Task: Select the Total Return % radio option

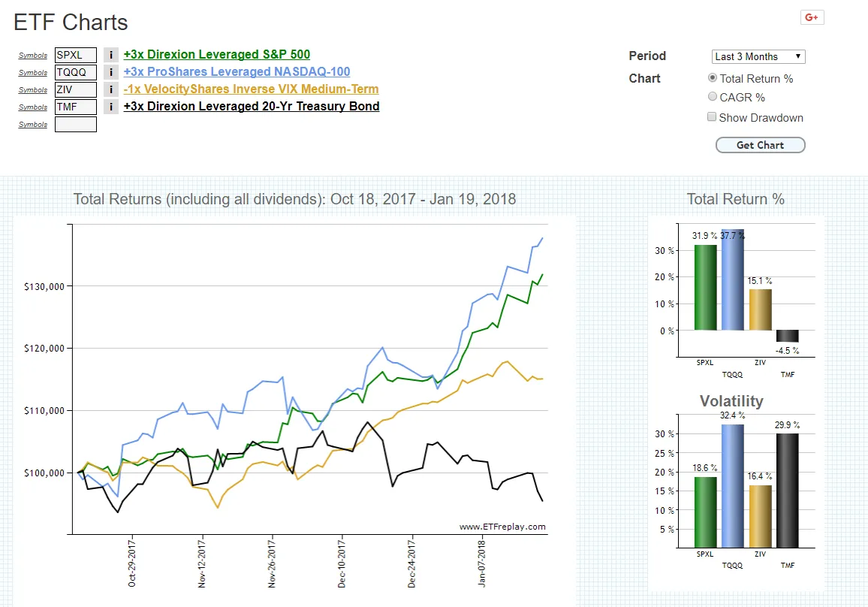Action: (713, 78)
